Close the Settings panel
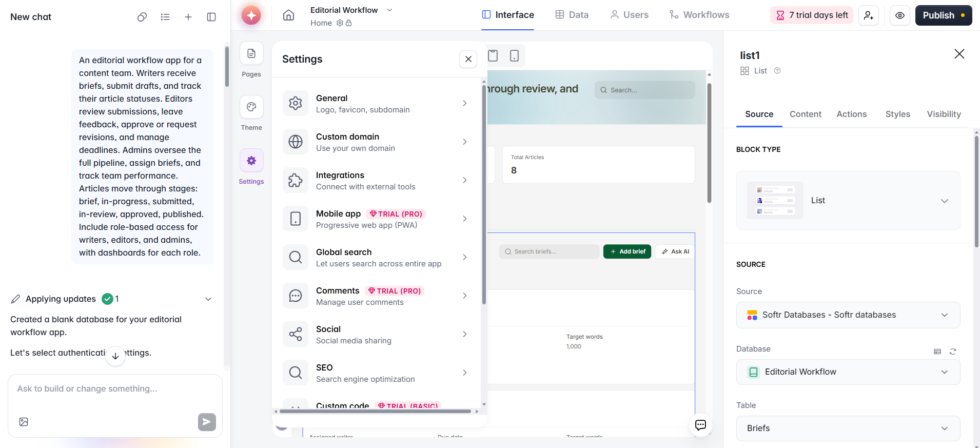 468,59
